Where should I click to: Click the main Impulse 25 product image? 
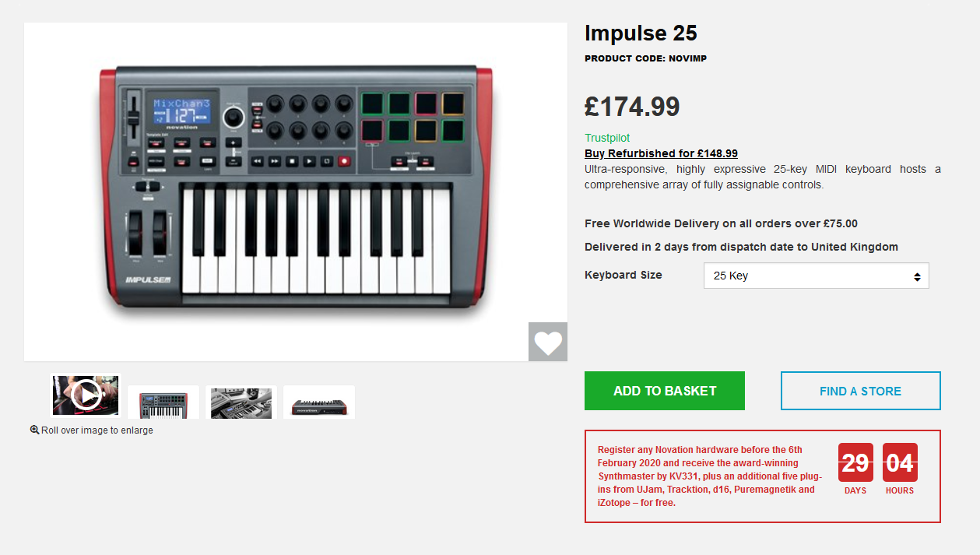pyautogui.click(x=296, y=191)
